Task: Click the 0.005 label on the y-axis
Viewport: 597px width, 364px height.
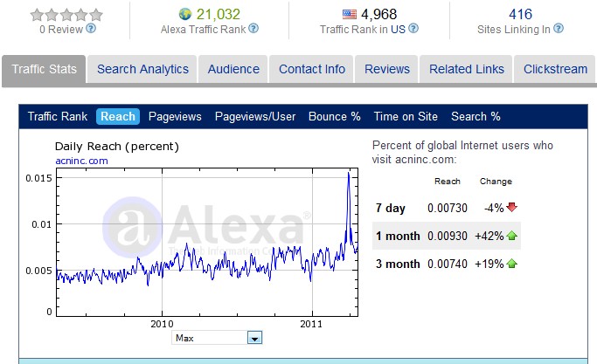Action: click(x=38, y=271)
